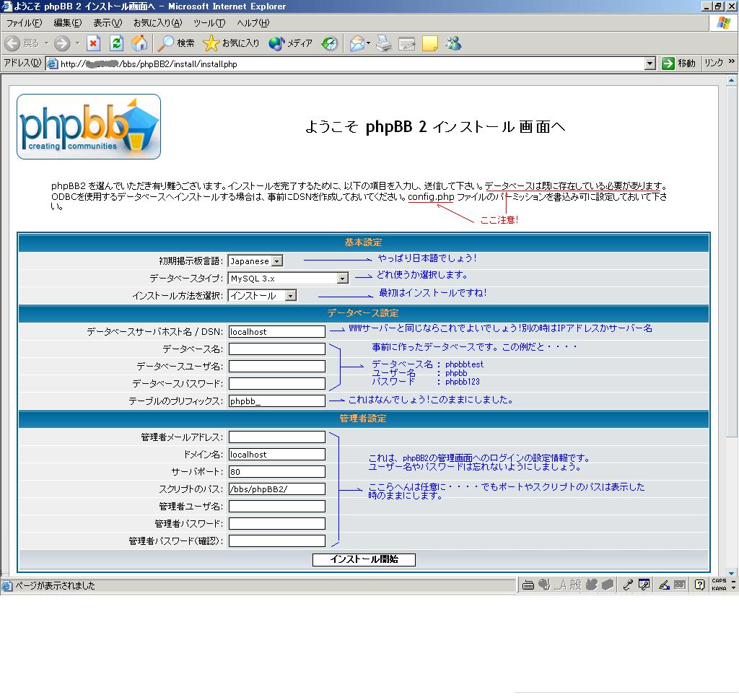This screenshot has height=700, width=739.
Task: Open the メディア media toolbar button
Action: 290,44
